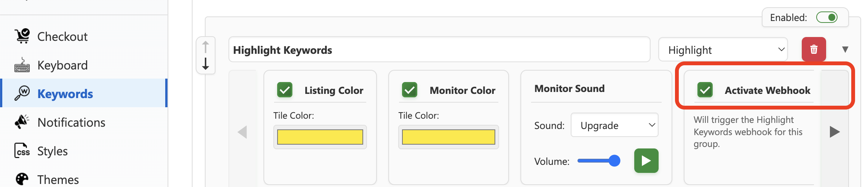Screen dimensions: 868x187
Task: Uncheck the Listing Color checkbox
Action: click(285, 90)
